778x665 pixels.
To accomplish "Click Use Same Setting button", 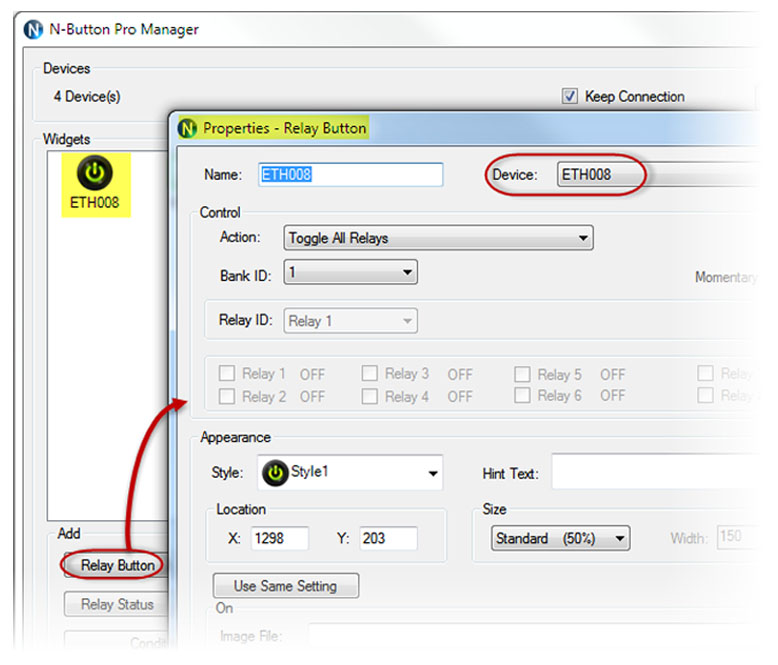I will click(x=286, y=586).
